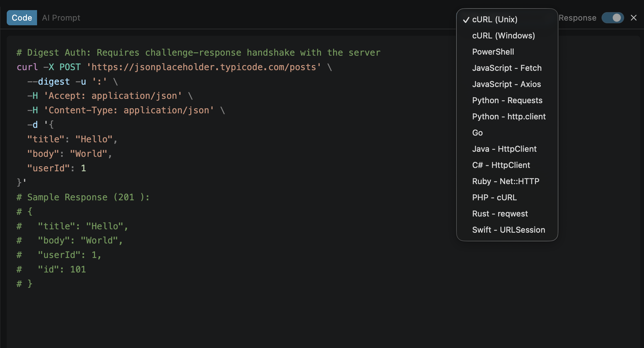Select Java - HttpClient option
This screenshot has width=644, height=348.
click(507, 149)
